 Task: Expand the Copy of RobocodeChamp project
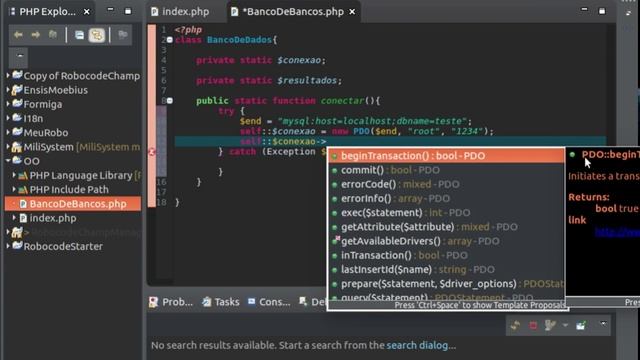(x=8, y=76)
